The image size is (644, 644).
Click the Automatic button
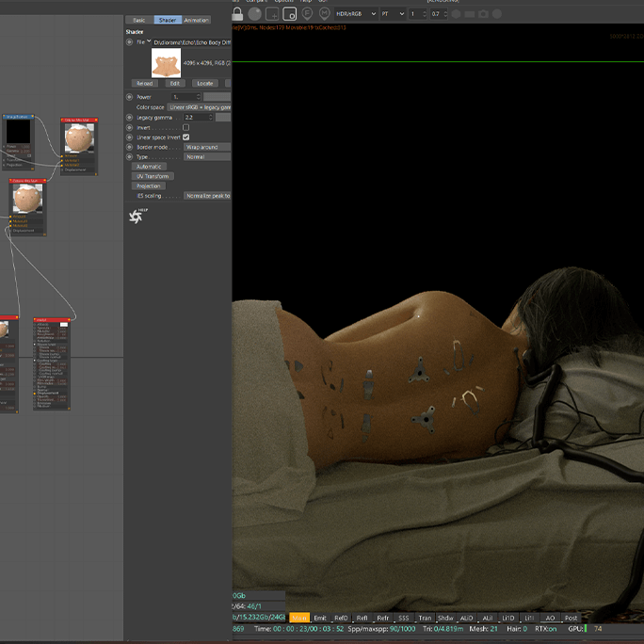[149, 167]
